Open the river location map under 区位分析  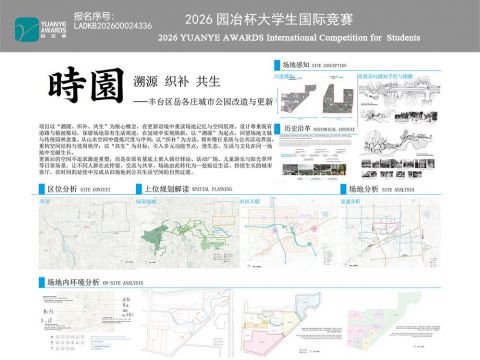pyautogui.click(x=87, y=233)
